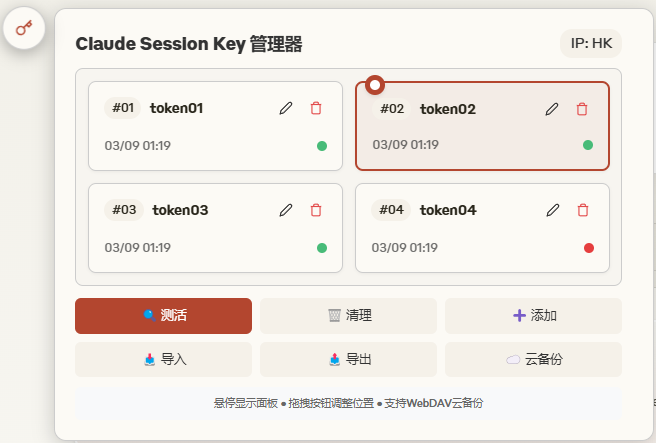Add a new key with 添加
Image resolution: width=656 pixels, height=443 pixels.
[533, 316]
